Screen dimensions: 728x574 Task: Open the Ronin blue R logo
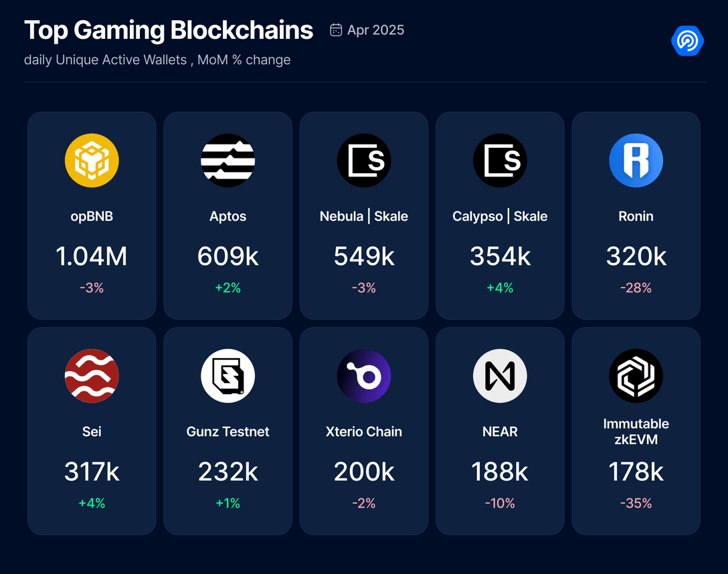[636, 161]
